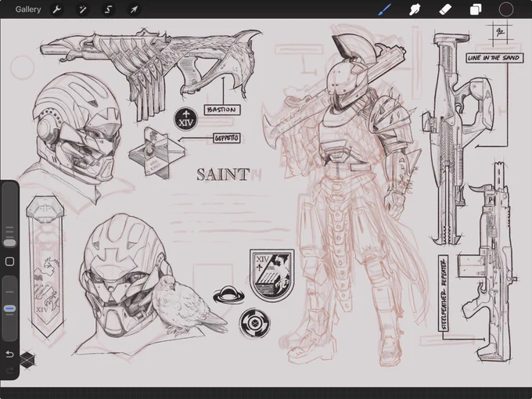Image resolution: width=532 pixels, height=399 pixels.
Task: Open the Layers panel
Action: [476, 9]
